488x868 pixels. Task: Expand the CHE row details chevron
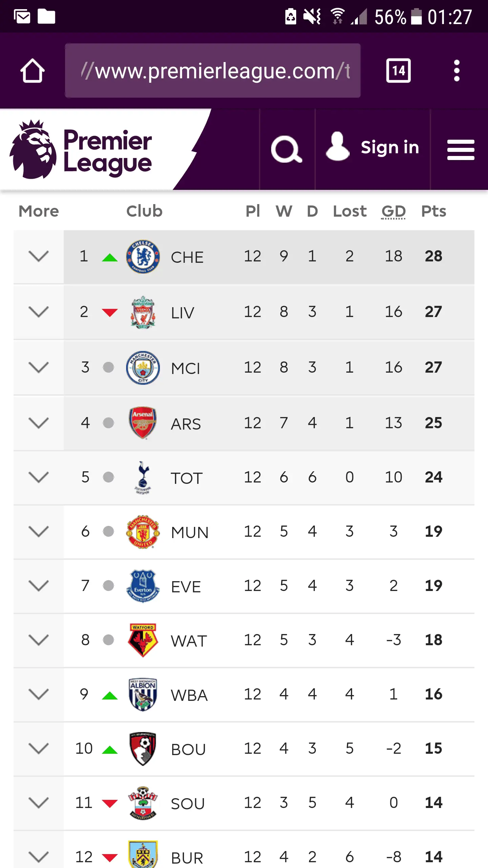click(x=39, y=256)
